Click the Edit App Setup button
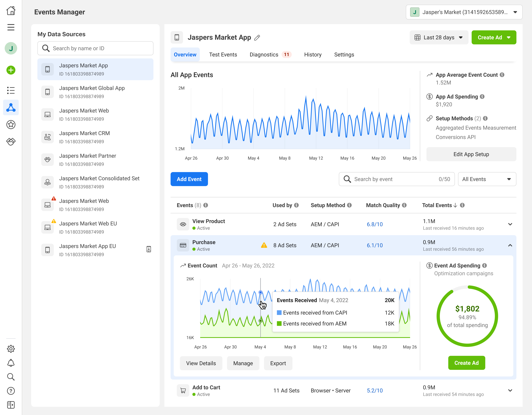Screen dimensions: 532x415 (471, 154)
